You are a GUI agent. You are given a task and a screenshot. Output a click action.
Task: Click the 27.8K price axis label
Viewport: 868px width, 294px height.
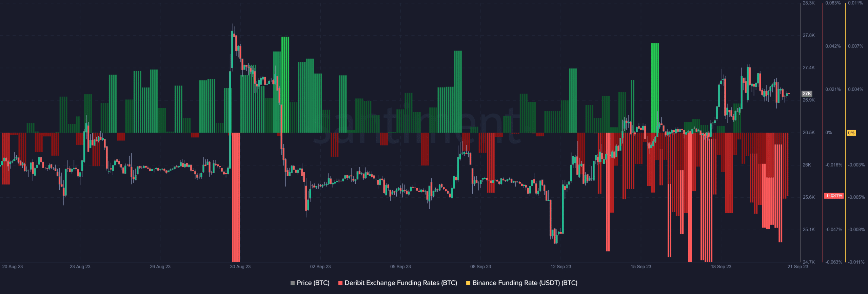(809, 35)
